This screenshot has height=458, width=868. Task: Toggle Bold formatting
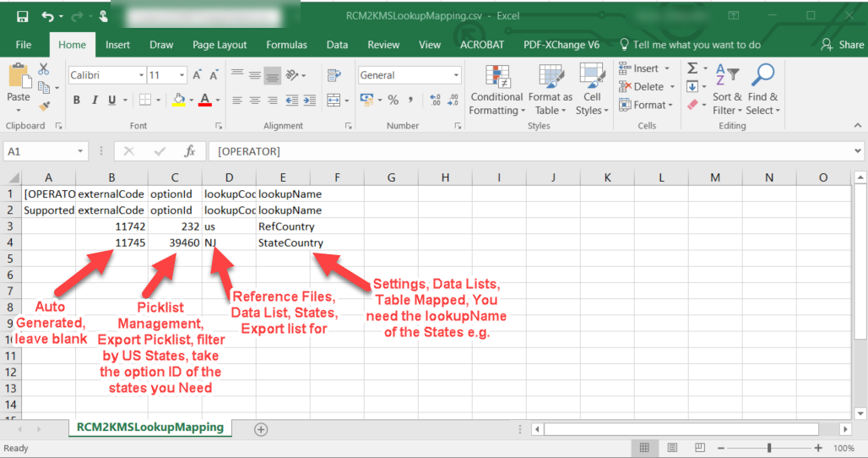coord(76,100)
